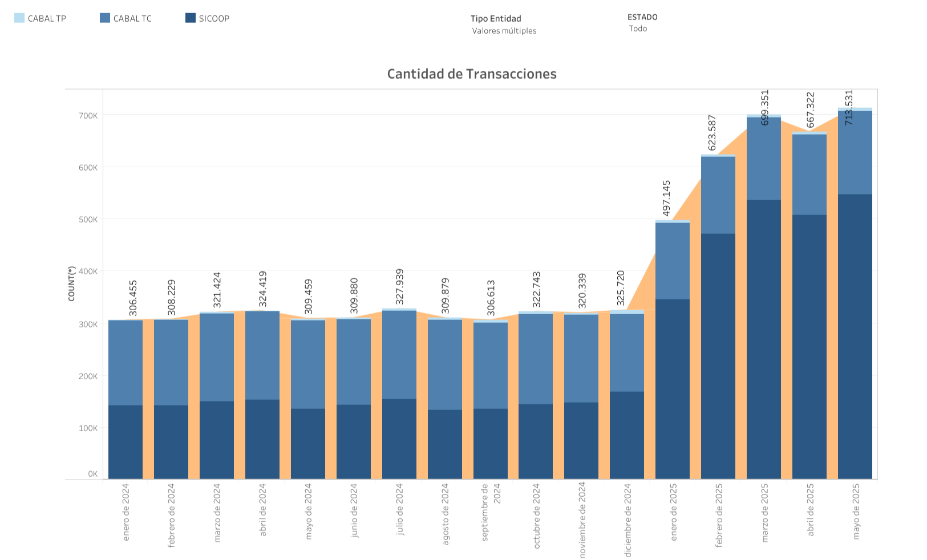Click the SICOOP bar segment for enero 2024
This screenshot has height=560, width=927.
click(126, 442)
